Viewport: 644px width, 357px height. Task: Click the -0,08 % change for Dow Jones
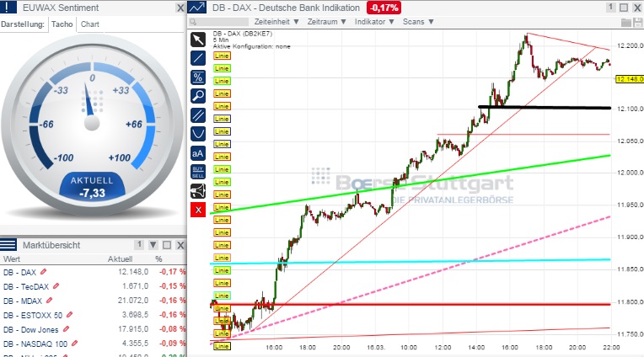[173, 329]
